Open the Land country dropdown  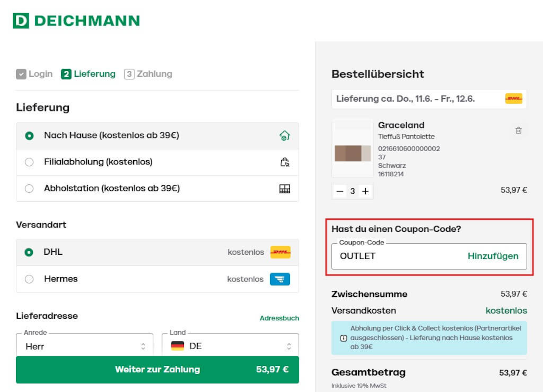point(230,345)
